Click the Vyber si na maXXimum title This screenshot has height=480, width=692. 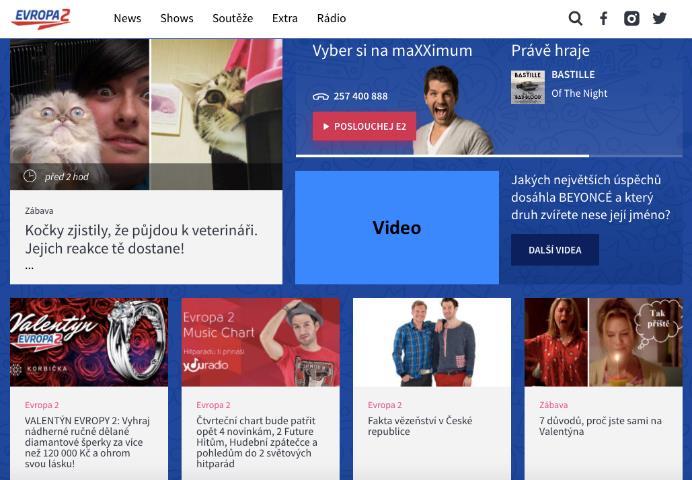click(392, 51)
